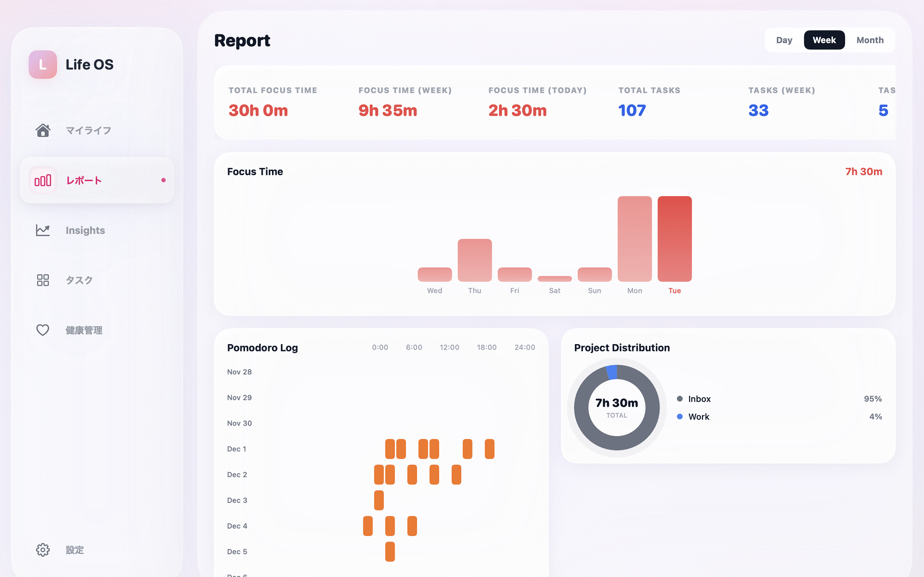Select the Week range option

click(824, 40)
